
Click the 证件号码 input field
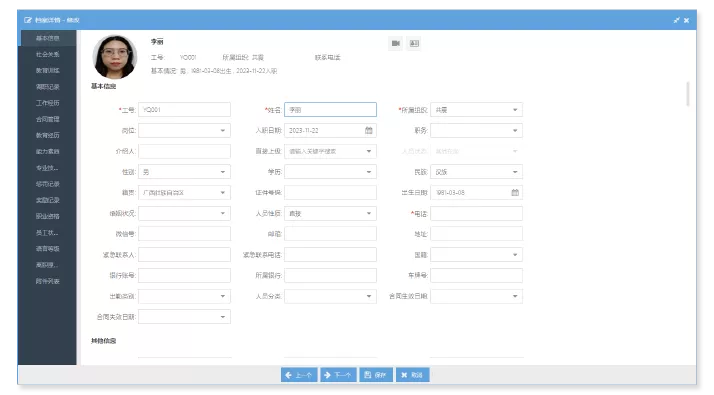(x=331, y=192)
